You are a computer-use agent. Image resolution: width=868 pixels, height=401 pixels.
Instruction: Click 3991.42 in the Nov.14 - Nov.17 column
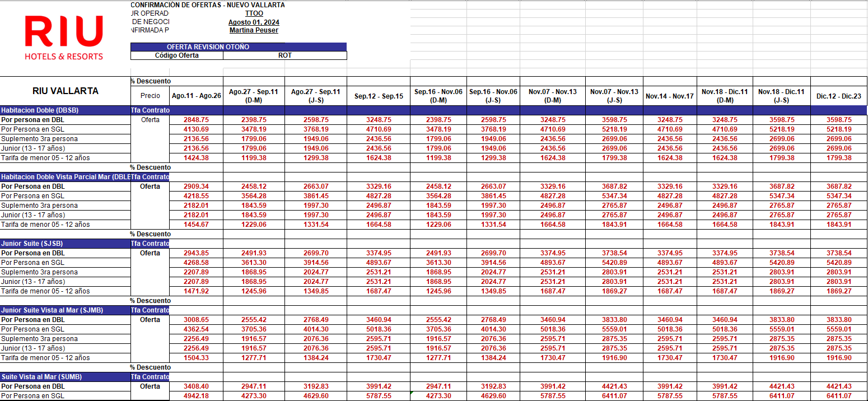pyautogui.click(x=670, y=386)
